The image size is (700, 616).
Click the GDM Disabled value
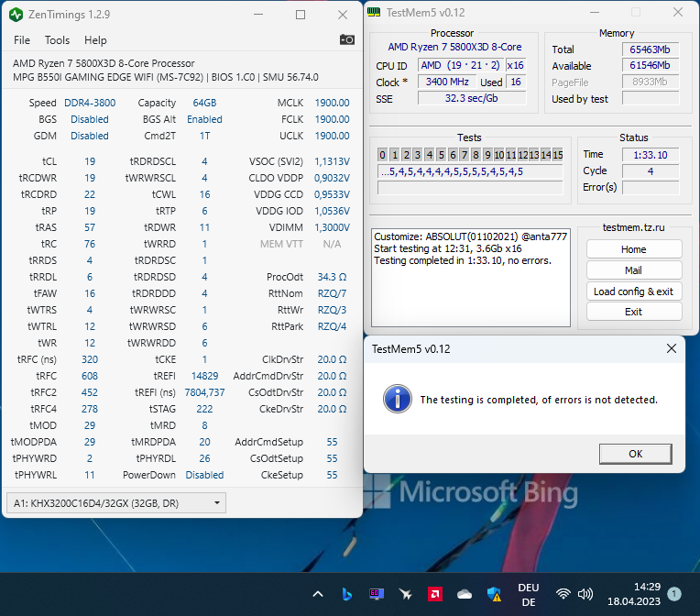[x=90, y=136]
